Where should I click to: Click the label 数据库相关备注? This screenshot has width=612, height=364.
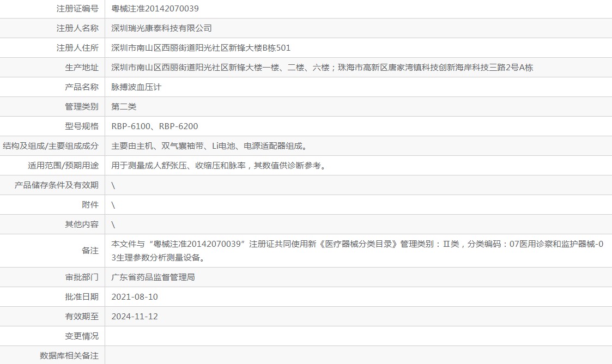pyautogui.click(x=69, y=355)
